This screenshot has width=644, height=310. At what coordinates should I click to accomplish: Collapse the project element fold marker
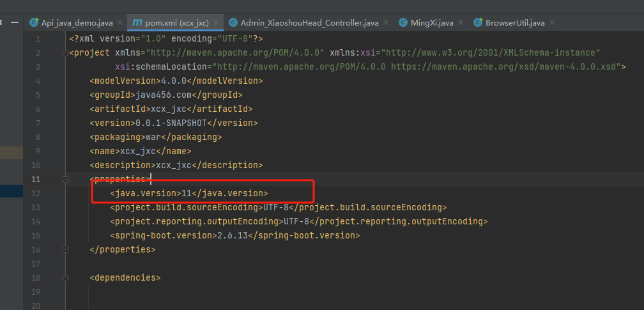coord(65,53)
